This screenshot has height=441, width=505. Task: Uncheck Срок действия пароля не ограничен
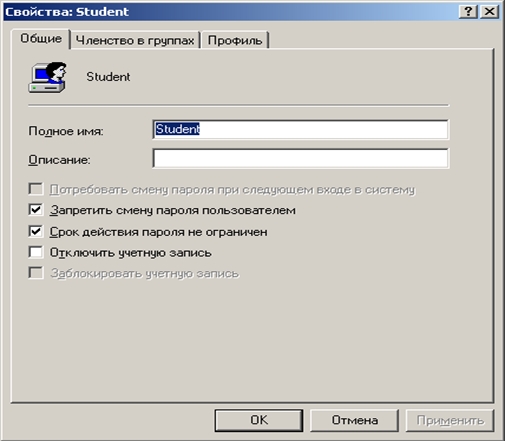36,231
